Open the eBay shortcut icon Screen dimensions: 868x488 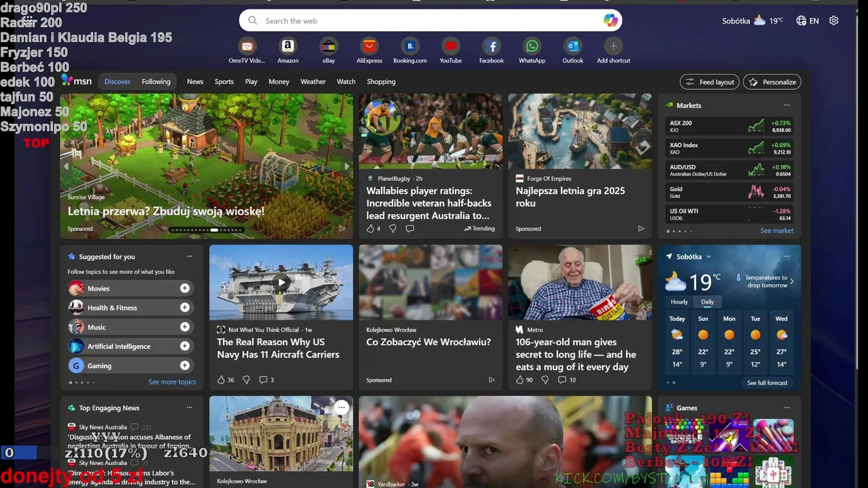tap(328, 46)
